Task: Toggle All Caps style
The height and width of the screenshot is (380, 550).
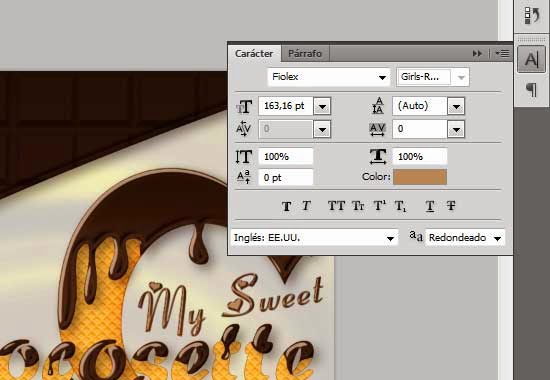Action: click(336, 206)
